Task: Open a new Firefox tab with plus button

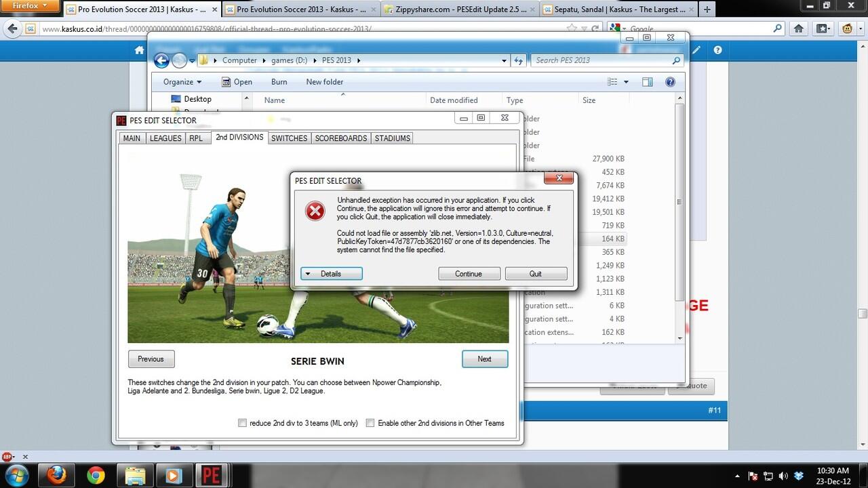Action: [707, 9]
